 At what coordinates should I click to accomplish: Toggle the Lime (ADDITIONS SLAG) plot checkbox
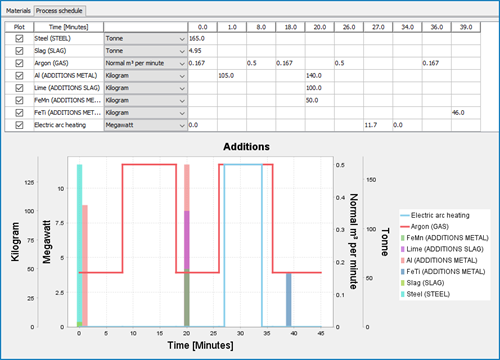[19, 88]
